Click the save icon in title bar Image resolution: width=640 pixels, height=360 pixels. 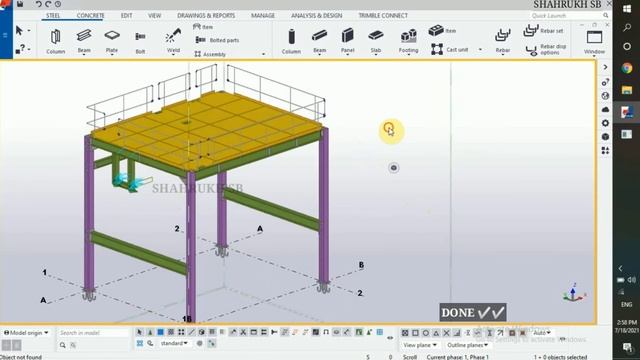(20, 4)
